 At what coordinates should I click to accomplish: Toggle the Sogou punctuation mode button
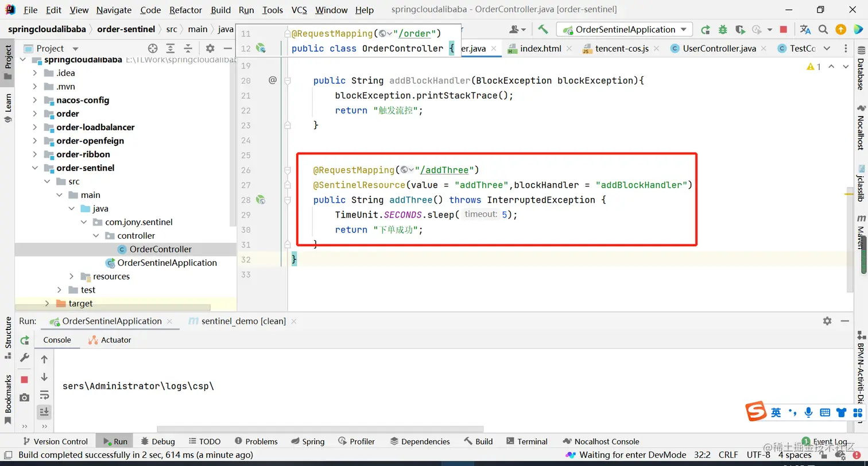pyautogui.click(x=793, y=412)
